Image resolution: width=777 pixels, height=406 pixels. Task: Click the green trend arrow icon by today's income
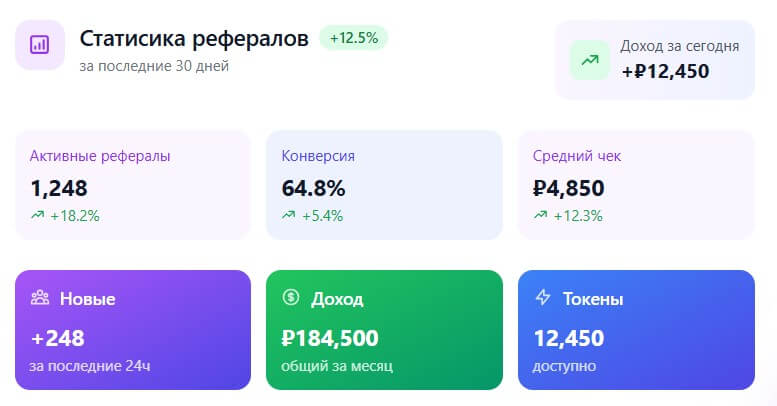coord(590,60)
